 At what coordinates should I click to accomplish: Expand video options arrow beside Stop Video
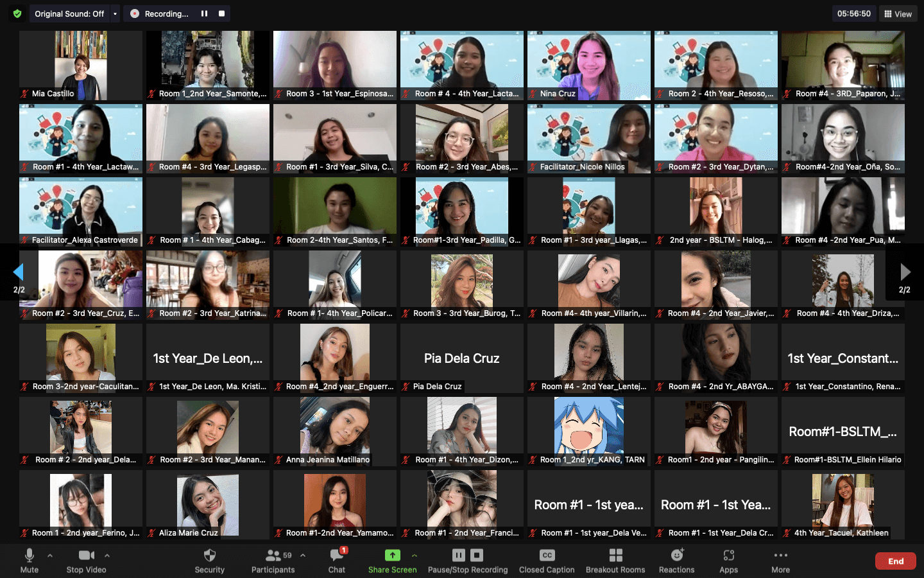tap(107, 556)
